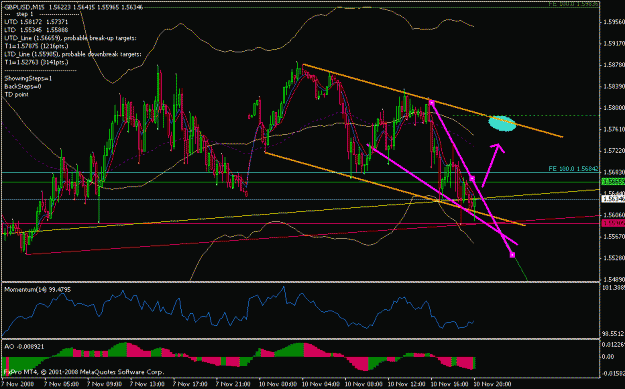This screenshot has width=625, height=389.
Task: Select the LTD_Line probable downbreak targets text
Action: pos(73,54)
